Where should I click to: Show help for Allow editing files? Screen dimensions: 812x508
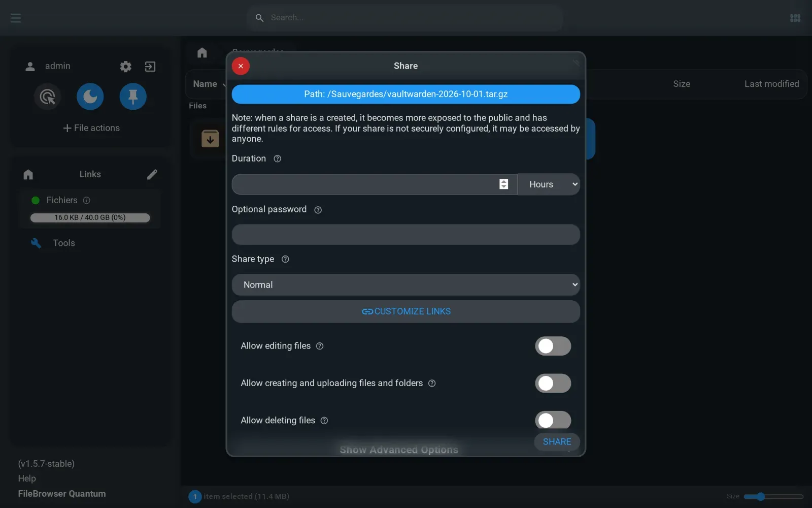pos(320,346)
